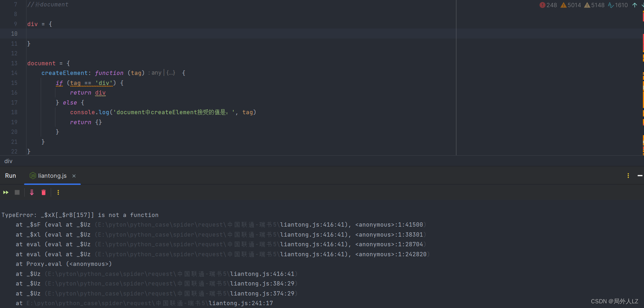The height and width of the screenshot is (308, 644).
Task: Click the 'document' variable on line 13
Action: pos(41,63)
